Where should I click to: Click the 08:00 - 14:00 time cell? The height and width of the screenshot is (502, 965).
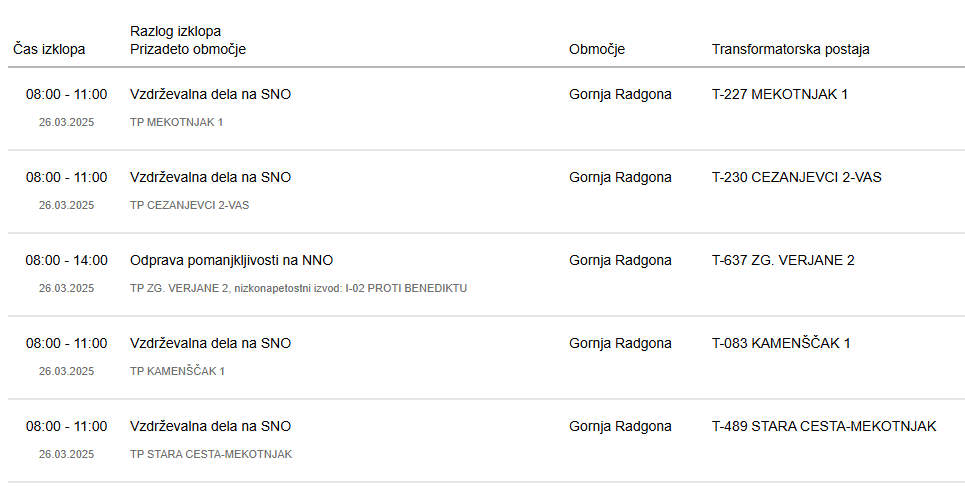[x=66, y=260]
